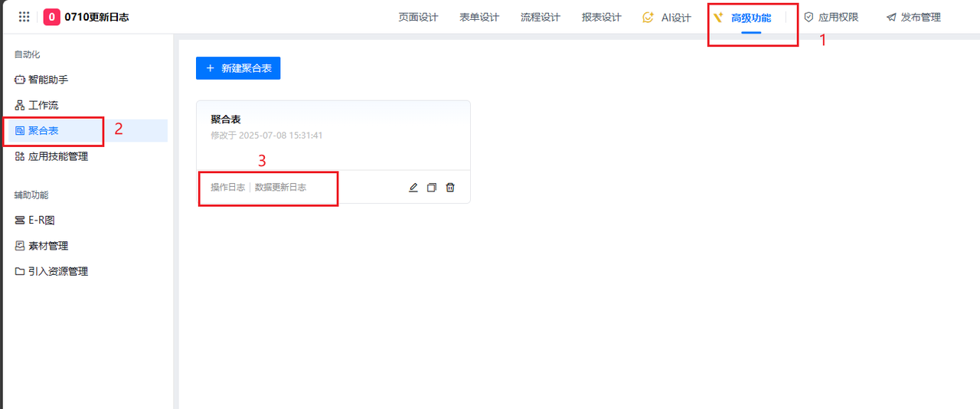
Task: Open the AI设计 tab
Action: 667,17
